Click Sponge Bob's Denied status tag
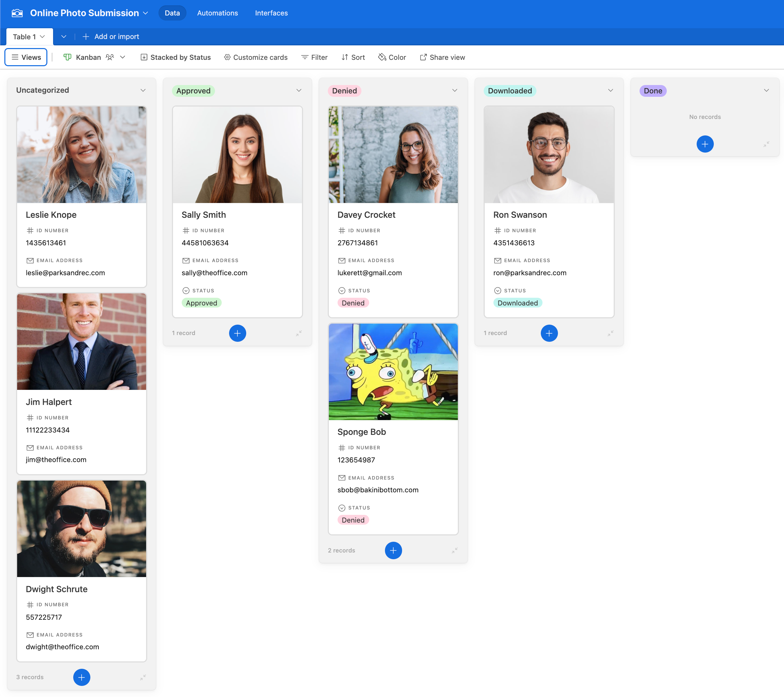 (x=353, y=520)
